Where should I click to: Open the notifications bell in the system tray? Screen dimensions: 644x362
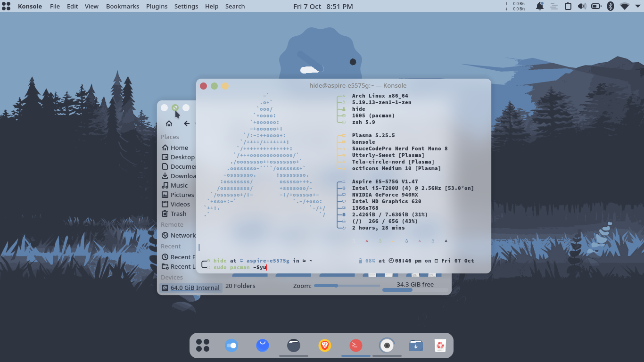[x=539, y=6]
